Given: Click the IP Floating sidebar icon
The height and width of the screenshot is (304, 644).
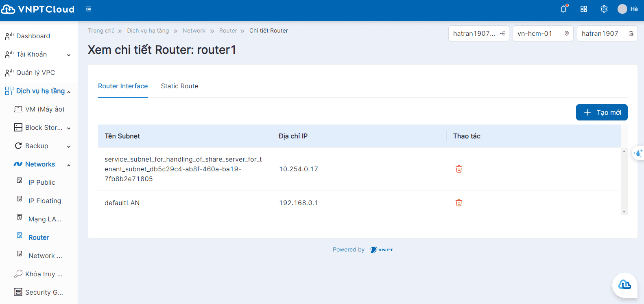Looking at the screenshot, I should point(20,199).
